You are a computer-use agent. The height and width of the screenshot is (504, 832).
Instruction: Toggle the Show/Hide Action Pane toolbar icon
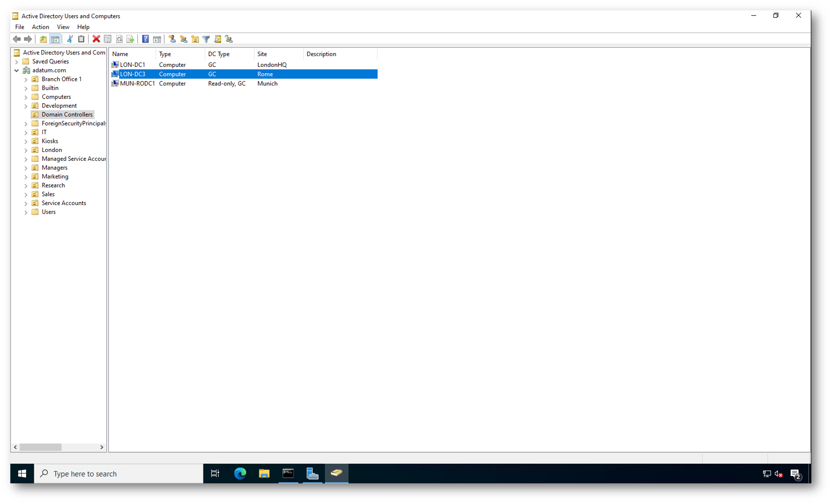[x=157, y=39]
